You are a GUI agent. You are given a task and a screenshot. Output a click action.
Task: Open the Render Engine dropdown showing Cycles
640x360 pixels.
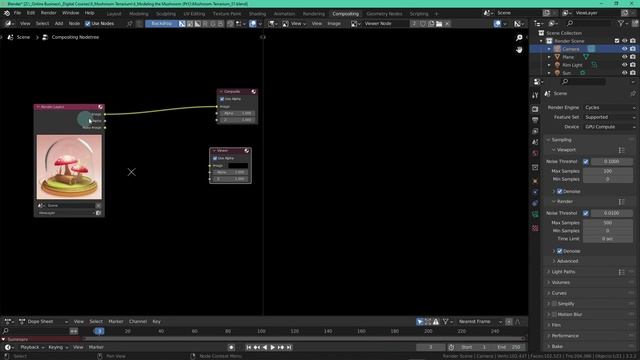(609, 107)
